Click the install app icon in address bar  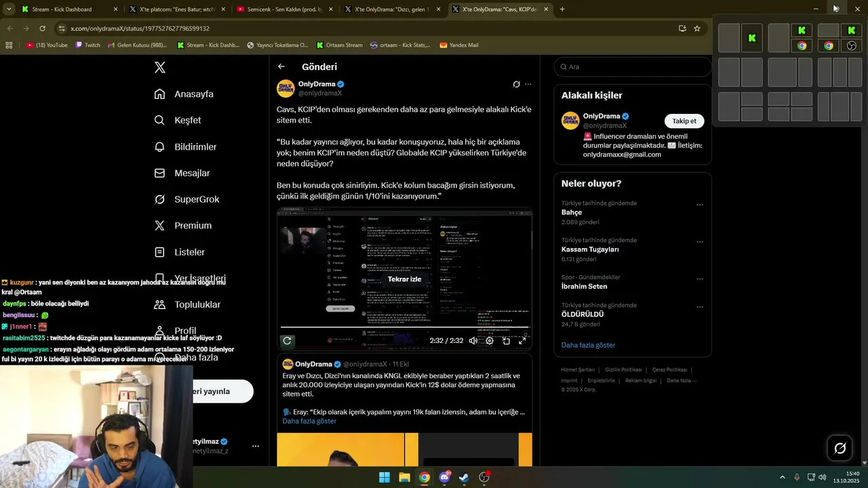682,28
